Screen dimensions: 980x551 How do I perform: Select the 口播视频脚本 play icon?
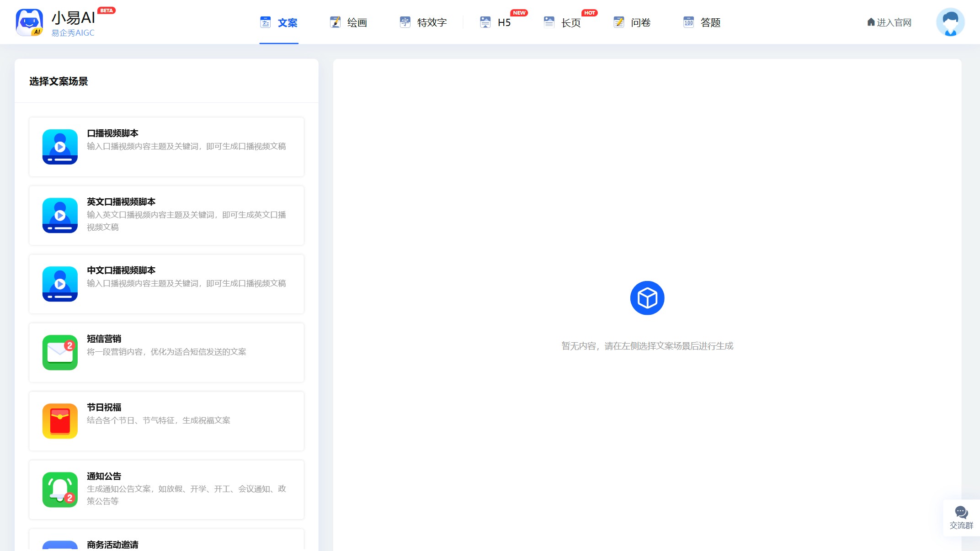pyautogui.click(x=60, y=147)
